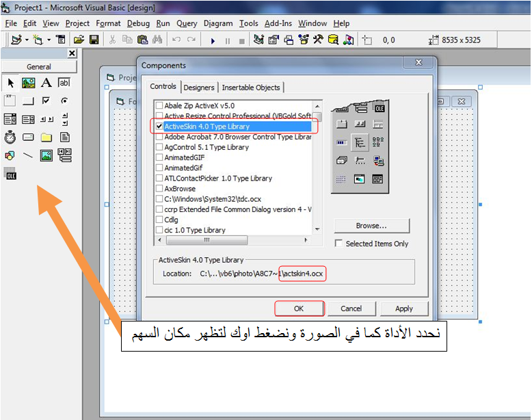
Task: Click the Menu Editor toolbar icon
Action: click(x=61, y=40)
